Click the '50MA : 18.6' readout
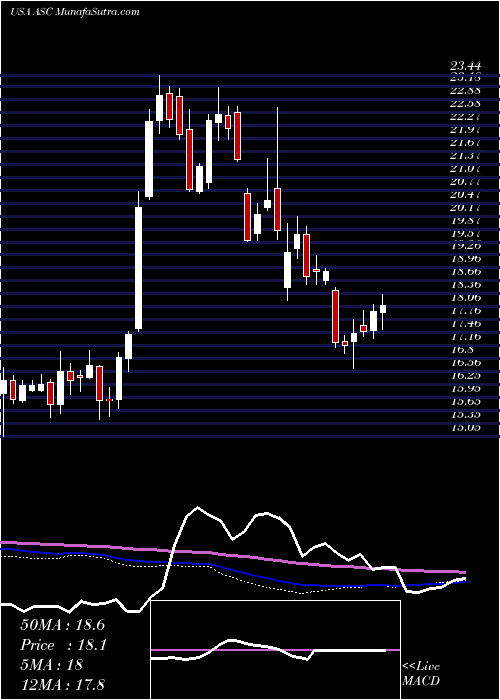Screen dimensions: 500x700 (x=62, y=625)
